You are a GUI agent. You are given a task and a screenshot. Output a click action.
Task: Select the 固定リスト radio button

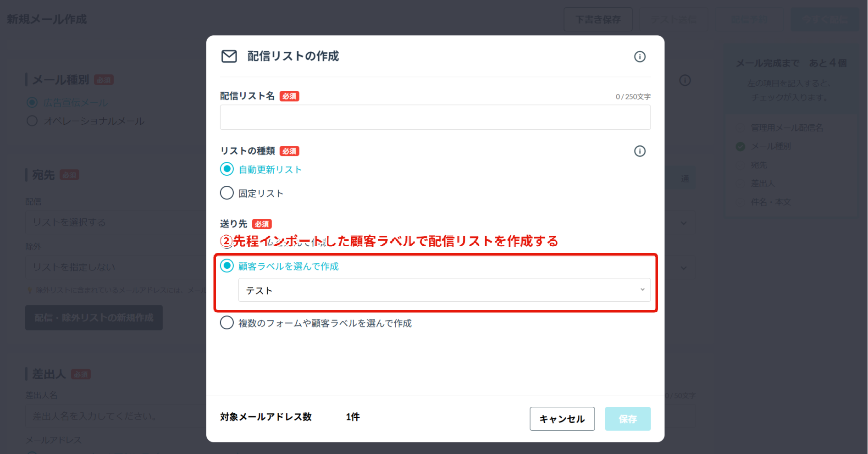[227, 193]
